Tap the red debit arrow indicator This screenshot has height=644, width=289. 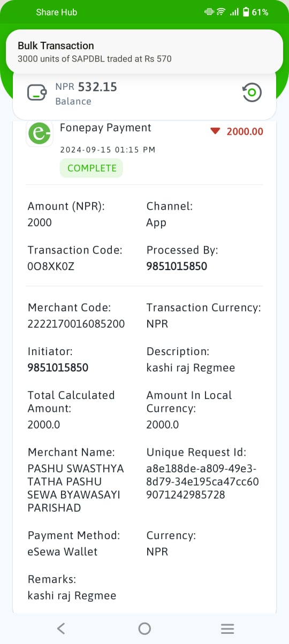pyautogui.click(x=215, y=131)
